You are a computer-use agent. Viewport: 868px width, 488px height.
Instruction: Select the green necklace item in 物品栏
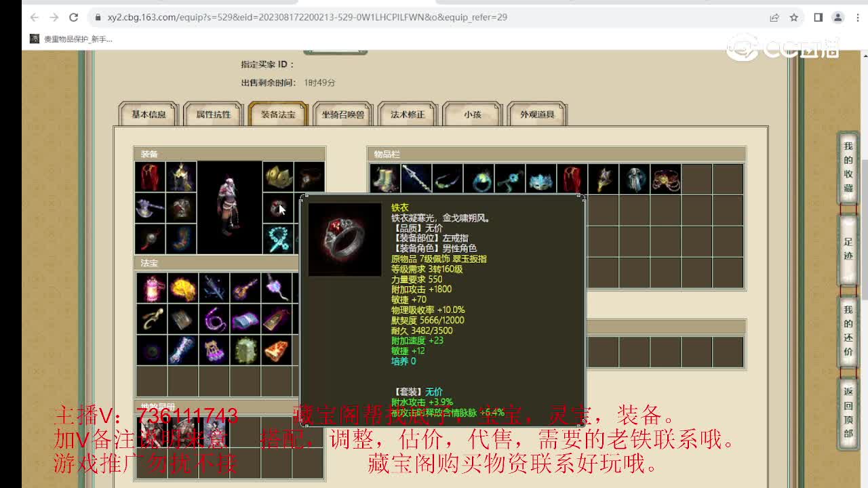(447, 179)
